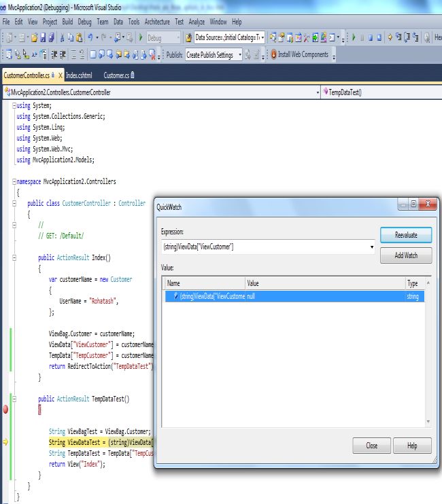Click the Properties Window toolbar icon

tap(281, 37)
